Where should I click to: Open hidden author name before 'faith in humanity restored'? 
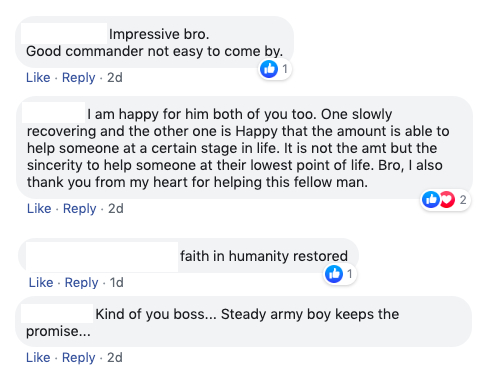click(102, 256)
